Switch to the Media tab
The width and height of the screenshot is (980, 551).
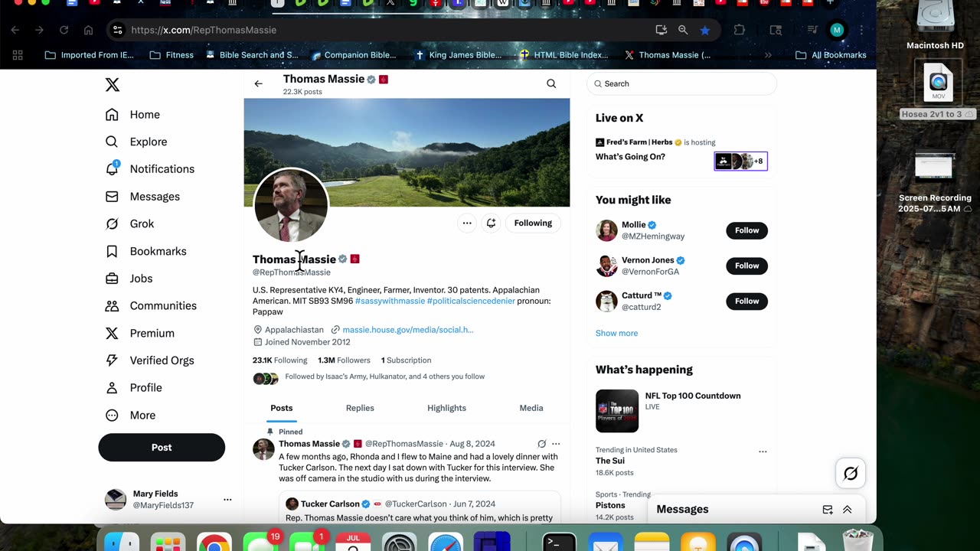pos(531,409)
